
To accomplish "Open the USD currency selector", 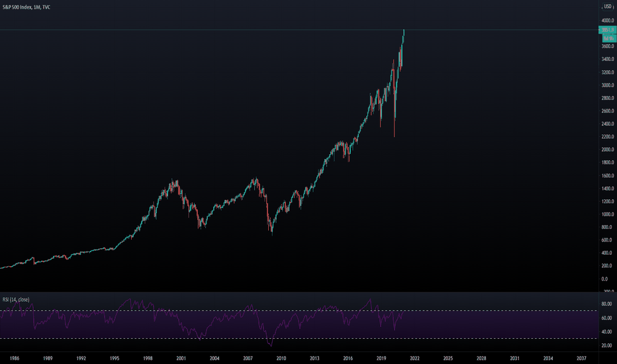I will click(608, 7).
